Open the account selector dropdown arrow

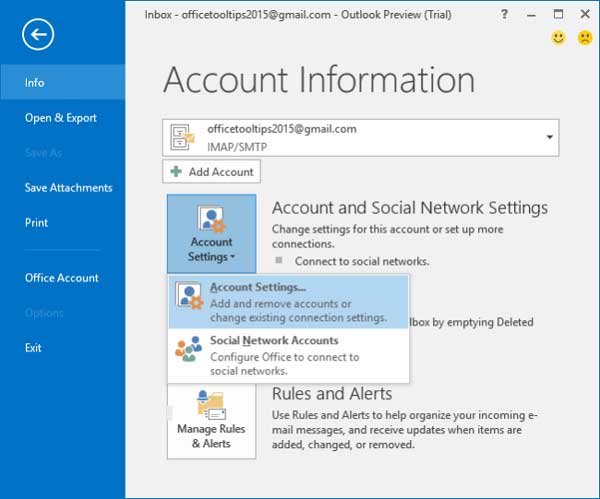tap(549, 137)
